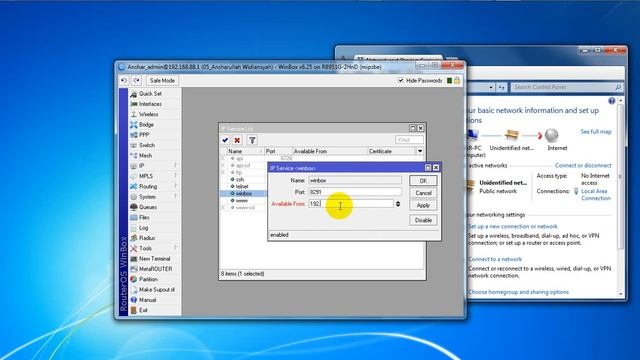
Task: Expand the Routing submenu
Action: (x=153, y=186)
